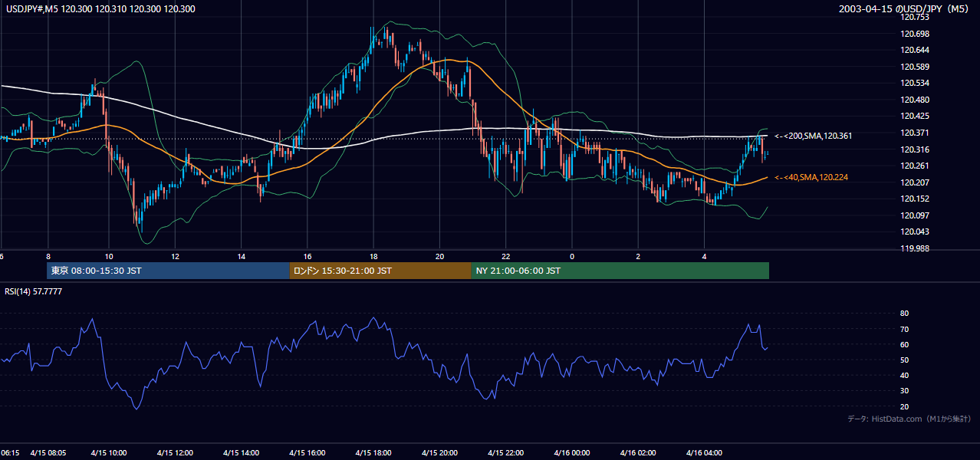This screenshot has width=980, height=460.
Task: Click the 4/15 16:00 time label
Action: (x=307, y=453)
